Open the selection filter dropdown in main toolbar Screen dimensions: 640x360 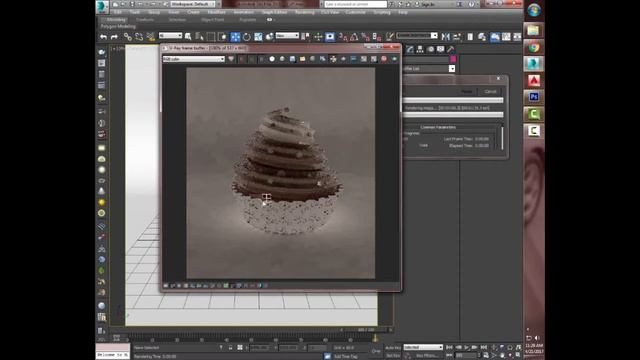[x=170, y=36]
